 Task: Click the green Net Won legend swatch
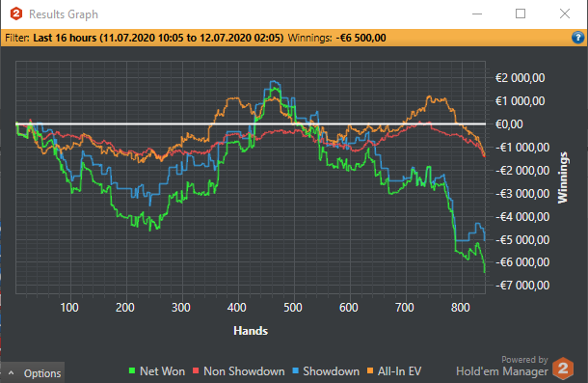coord(132,371)
